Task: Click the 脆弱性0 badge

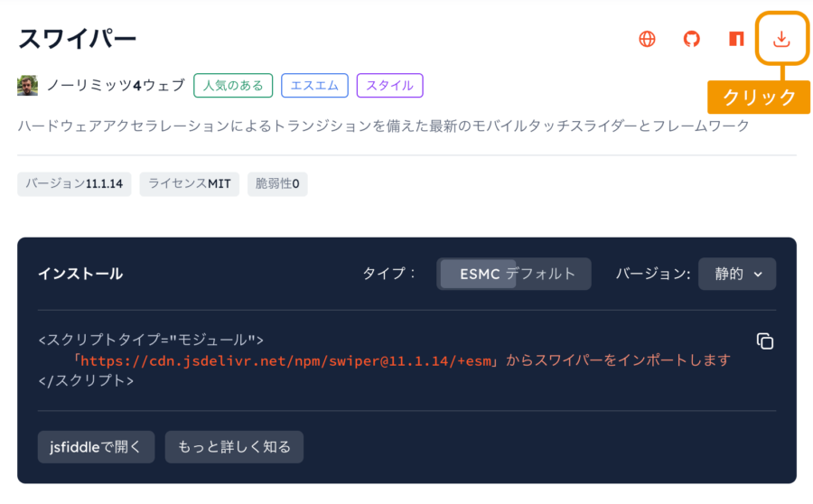Action: [277, 184]
